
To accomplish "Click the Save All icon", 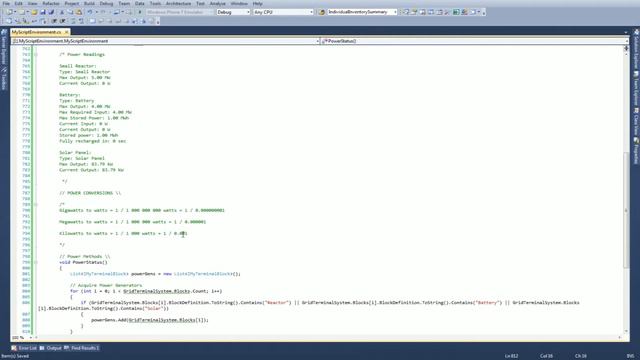I will coord(51,12).
